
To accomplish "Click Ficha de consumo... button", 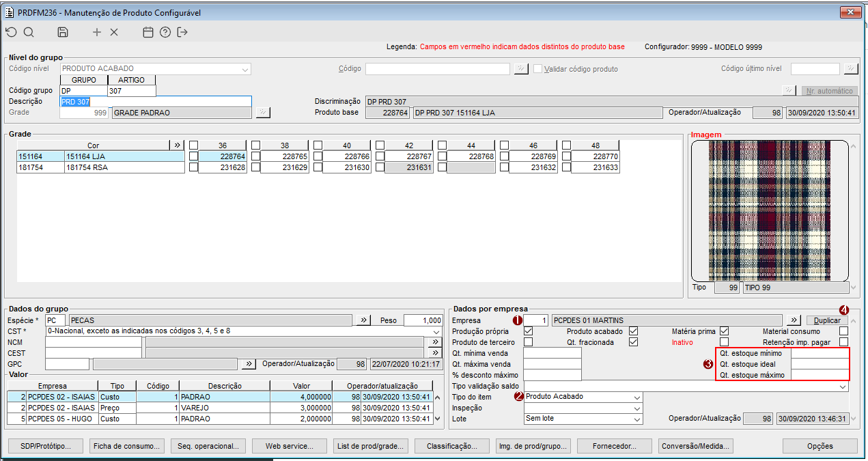I will (x=127, y=446).
